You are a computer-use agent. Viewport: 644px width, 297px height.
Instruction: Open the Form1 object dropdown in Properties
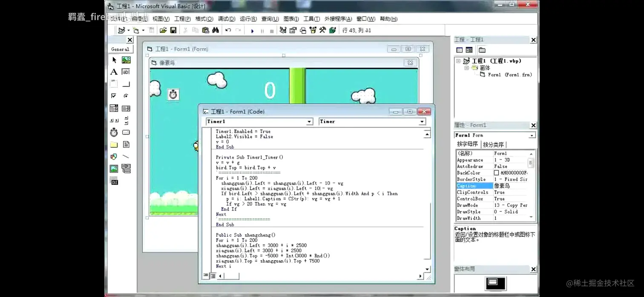[532, 135]
